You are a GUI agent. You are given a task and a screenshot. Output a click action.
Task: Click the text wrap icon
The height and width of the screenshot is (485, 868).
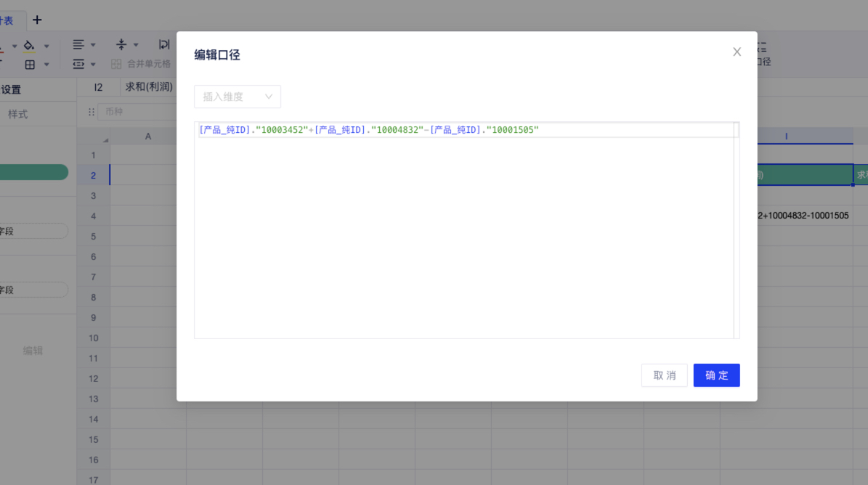[164, 45]
